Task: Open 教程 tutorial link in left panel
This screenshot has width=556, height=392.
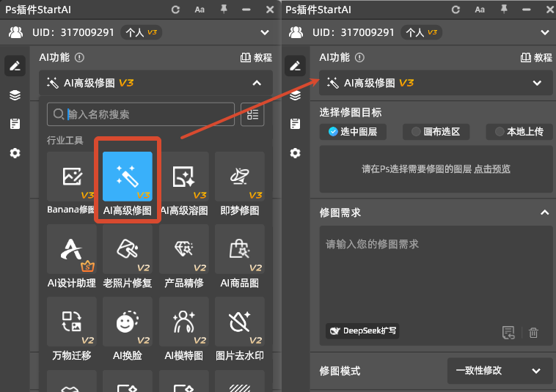Action: pos(256,57)
